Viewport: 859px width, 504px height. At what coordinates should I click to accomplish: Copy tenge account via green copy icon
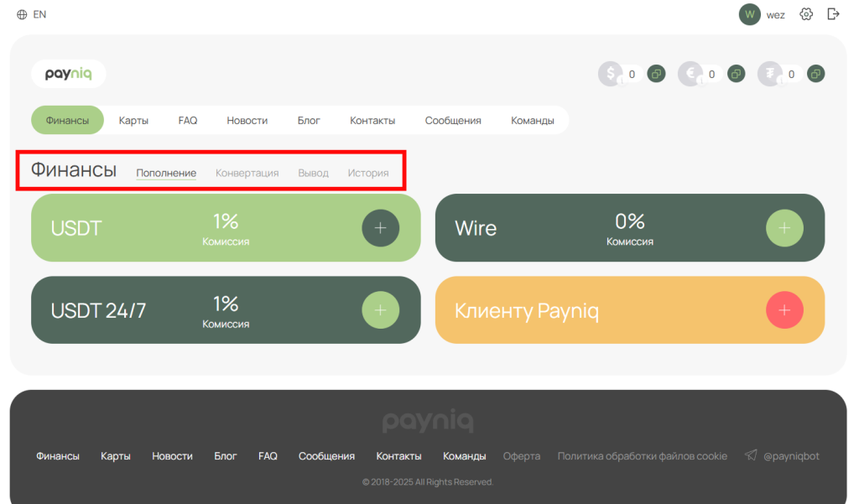click(815, 74)
